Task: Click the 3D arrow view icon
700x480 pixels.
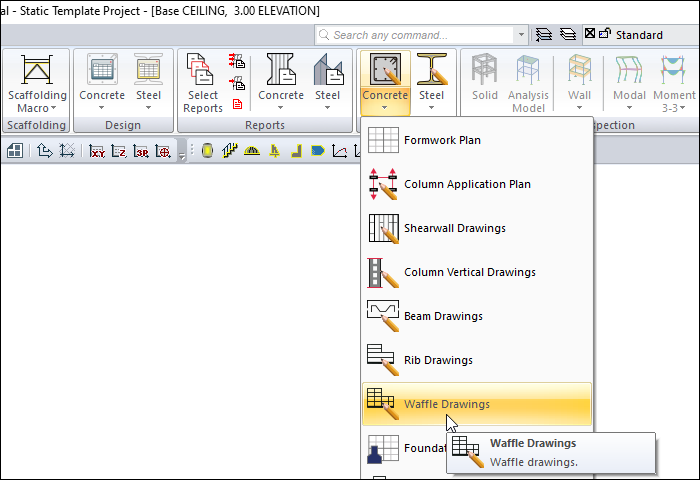Action: [x=44, y=151]
